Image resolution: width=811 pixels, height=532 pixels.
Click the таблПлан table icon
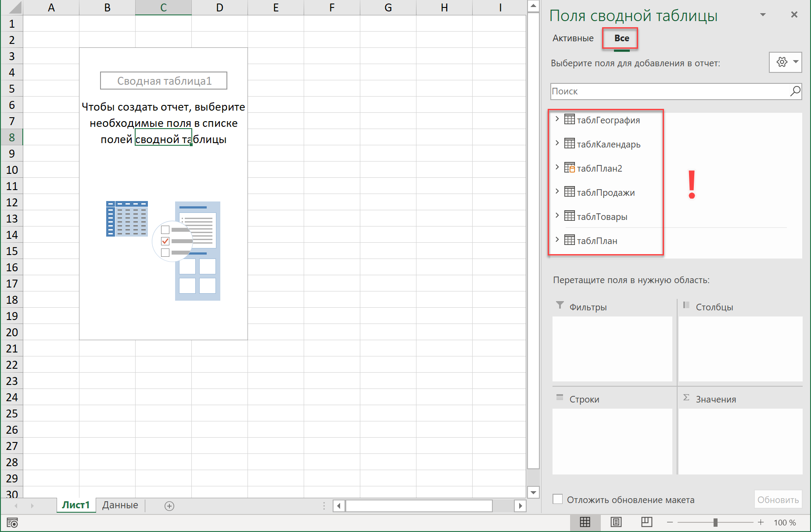point(569,240)
